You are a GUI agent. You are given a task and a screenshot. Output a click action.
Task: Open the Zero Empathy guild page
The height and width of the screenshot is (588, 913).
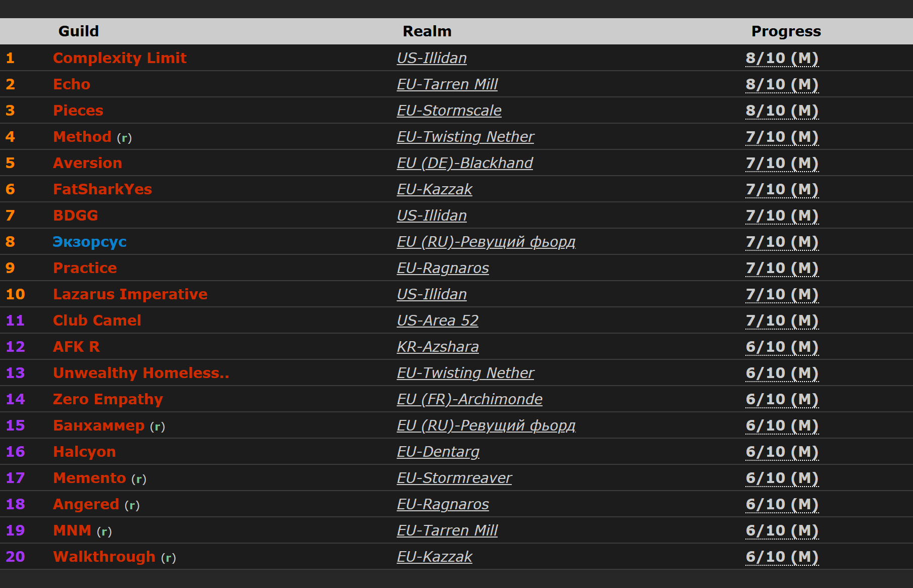pos(108,399)
